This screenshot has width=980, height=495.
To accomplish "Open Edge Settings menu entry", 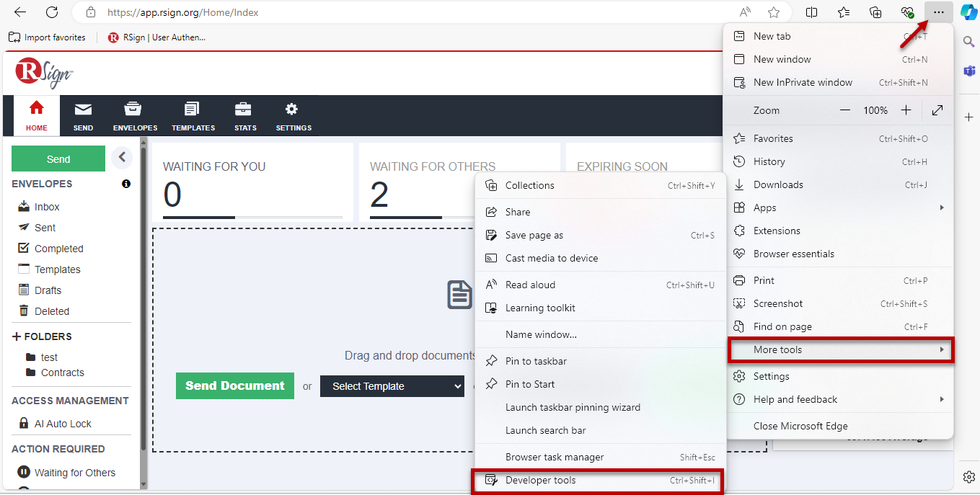I will pyautogui.click(x=839, y=376).
